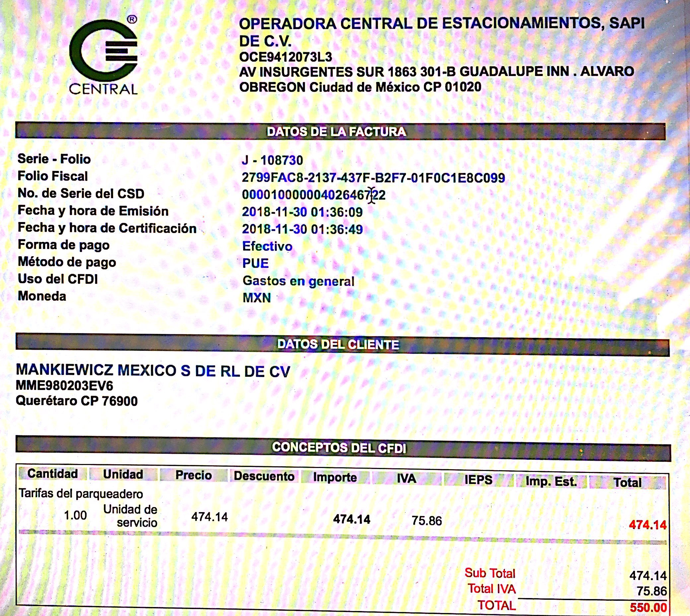Viewport: 690px width, 616px height.
Task: Click the red "Sub Total" label
Action: point(490,573)
